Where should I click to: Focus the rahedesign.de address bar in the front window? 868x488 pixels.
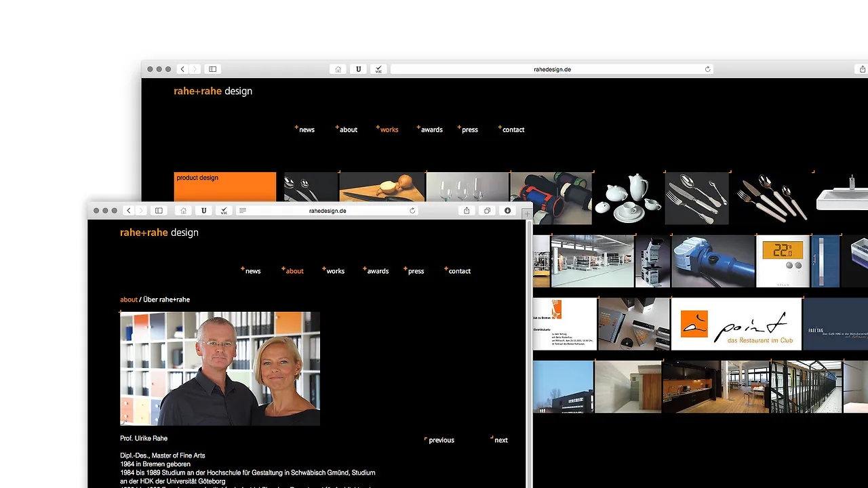point(328,211)
